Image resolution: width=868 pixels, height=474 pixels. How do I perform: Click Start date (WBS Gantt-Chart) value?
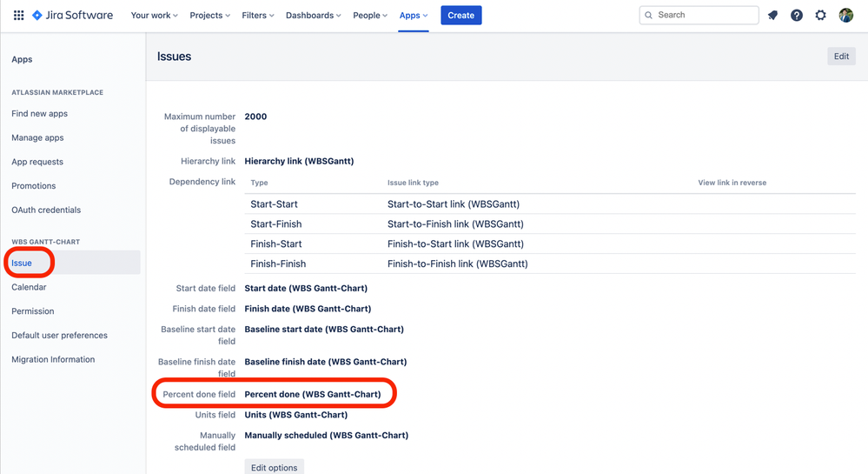click(x=306, y=288)
